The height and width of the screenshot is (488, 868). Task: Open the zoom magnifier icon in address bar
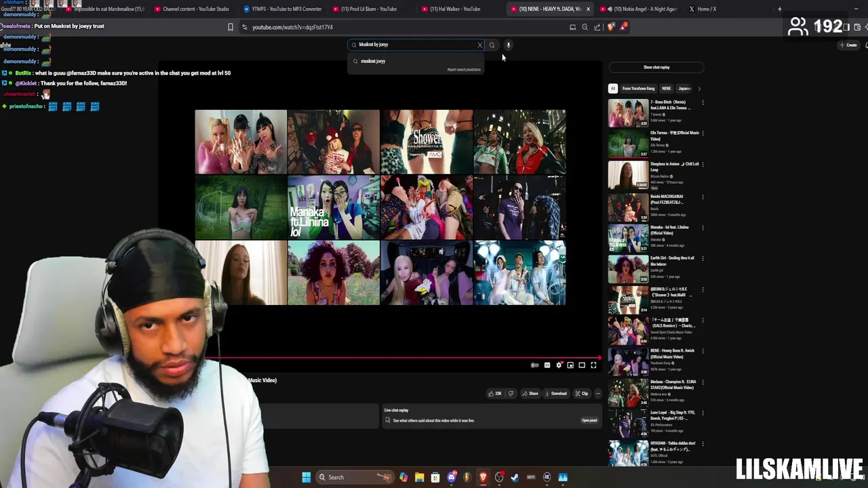click(x=585, y=27)
